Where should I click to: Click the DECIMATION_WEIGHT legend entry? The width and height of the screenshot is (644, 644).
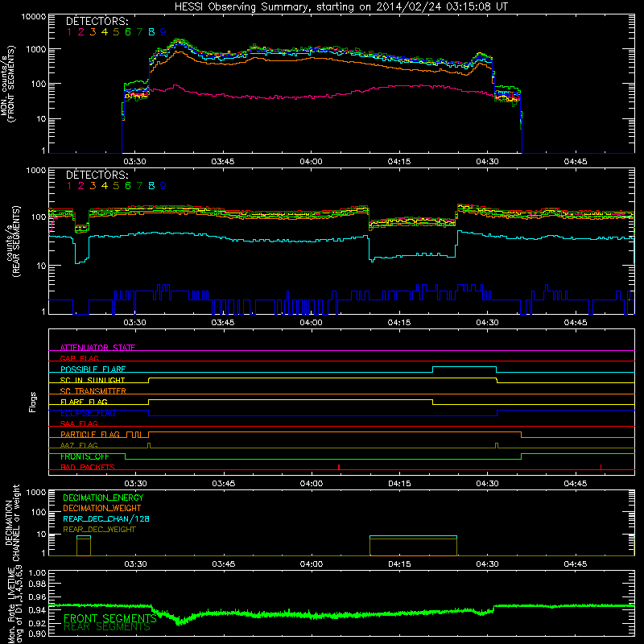(102, 508)
